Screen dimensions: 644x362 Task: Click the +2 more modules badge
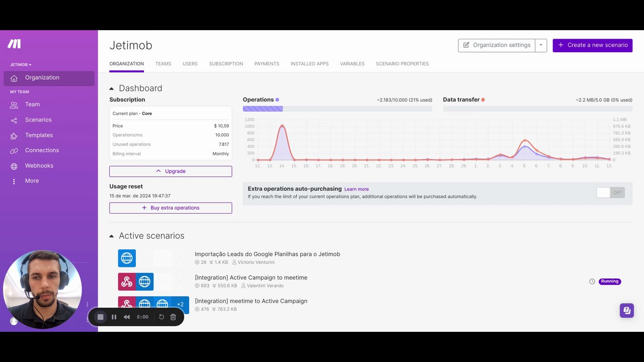[x=180, y=305]
